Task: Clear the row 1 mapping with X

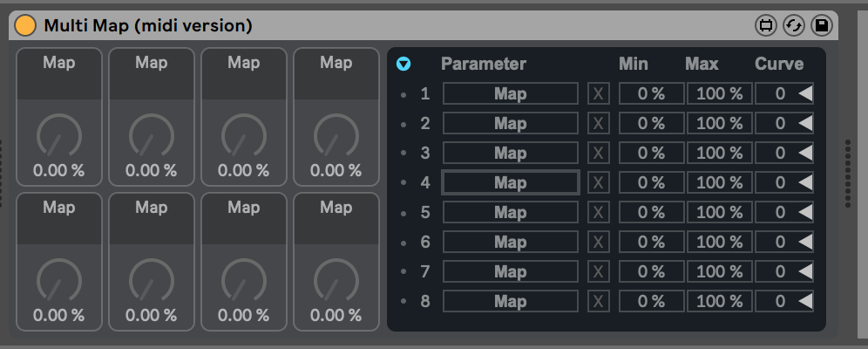Action: pos(598,94)
